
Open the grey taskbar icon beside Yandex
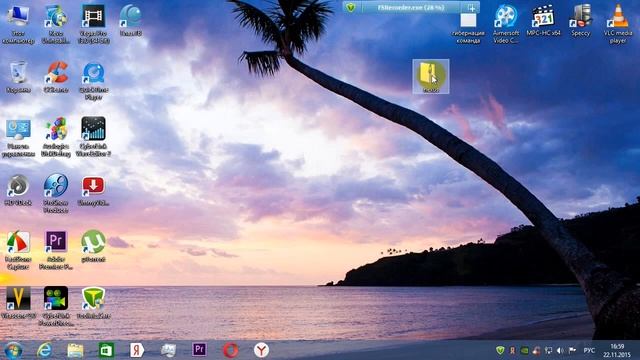tap(168, 350)
